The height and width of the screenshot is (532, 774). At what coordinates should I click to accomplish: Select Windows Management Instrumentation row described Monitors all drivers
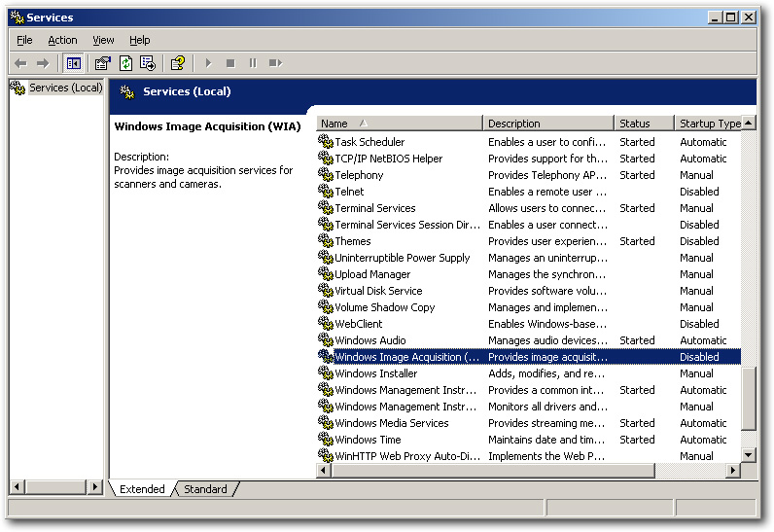click(529, 407)
